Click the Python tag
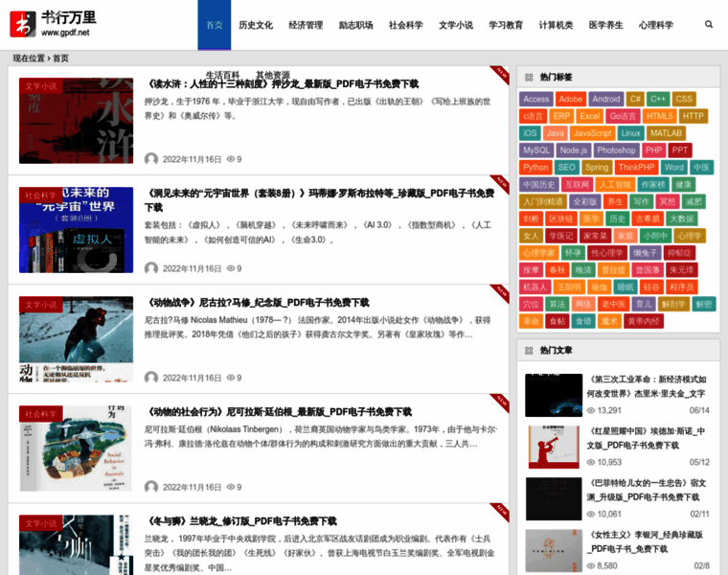The image size is (728, 575). [x=535, y=168]
